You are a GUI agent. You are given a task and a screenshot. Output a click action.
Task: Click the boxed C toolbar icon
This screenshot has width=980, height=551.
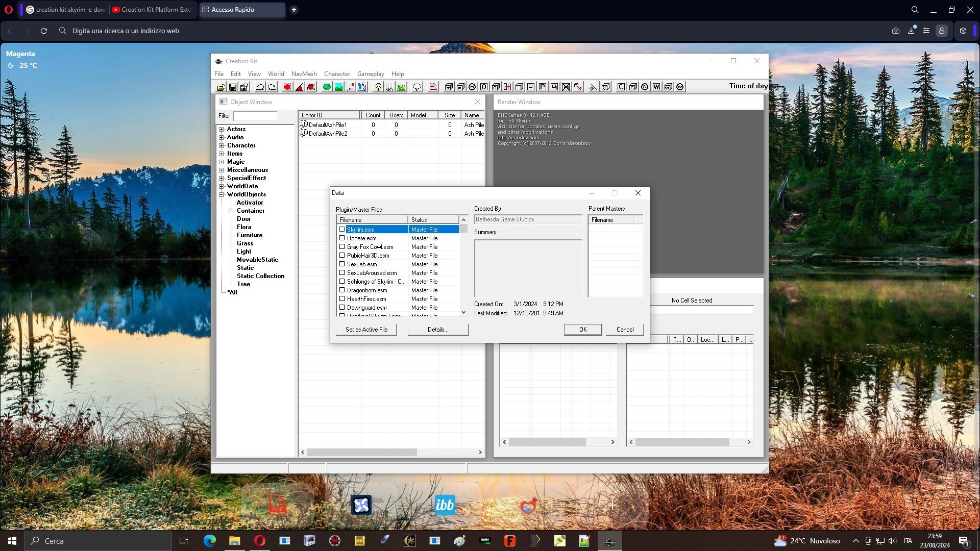[621, 87]
